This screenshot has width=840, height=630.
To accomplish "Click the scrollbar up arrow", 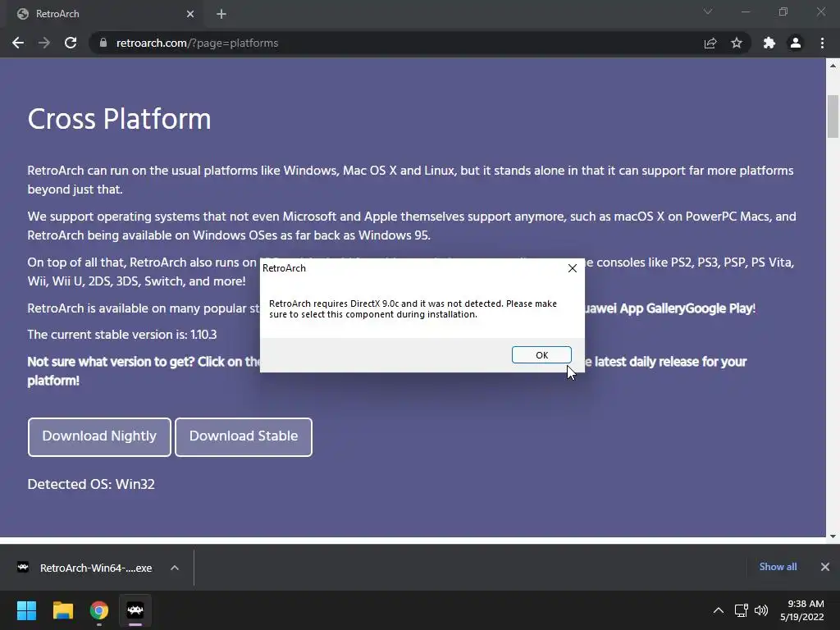I will pos(833,66).
